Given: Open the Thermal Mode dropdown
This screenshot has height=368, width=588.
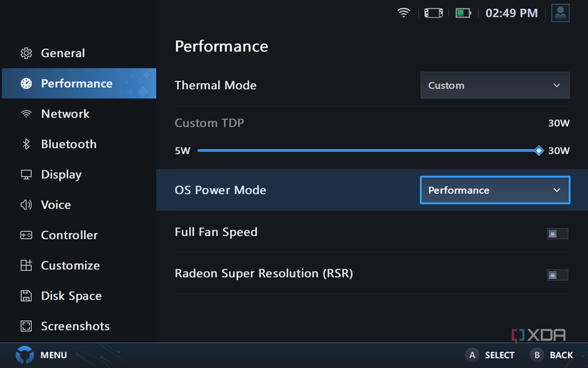Looking at the screenshot, I should pyautogui.click(x=495, y=86).
